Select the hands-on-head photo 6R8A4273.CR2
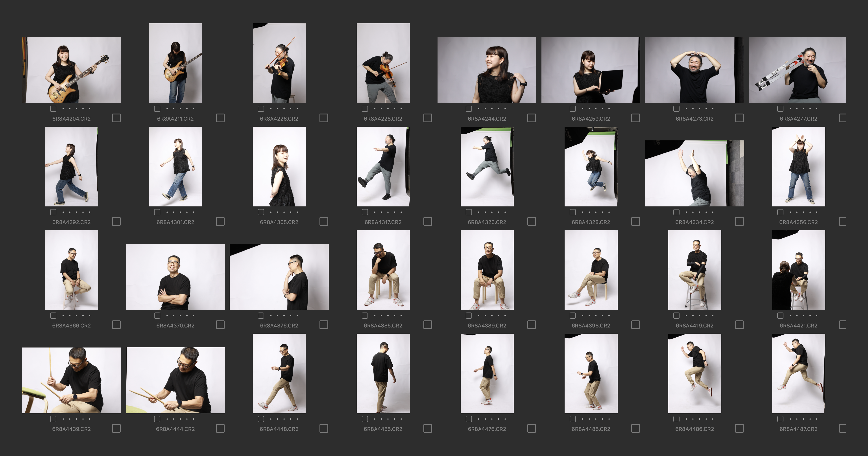 694,70
